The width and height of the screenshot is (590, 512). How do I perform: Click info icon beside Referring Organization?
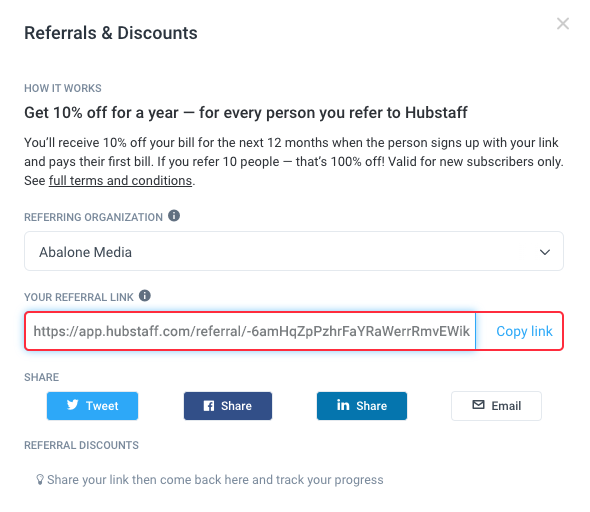pos(174,216)
